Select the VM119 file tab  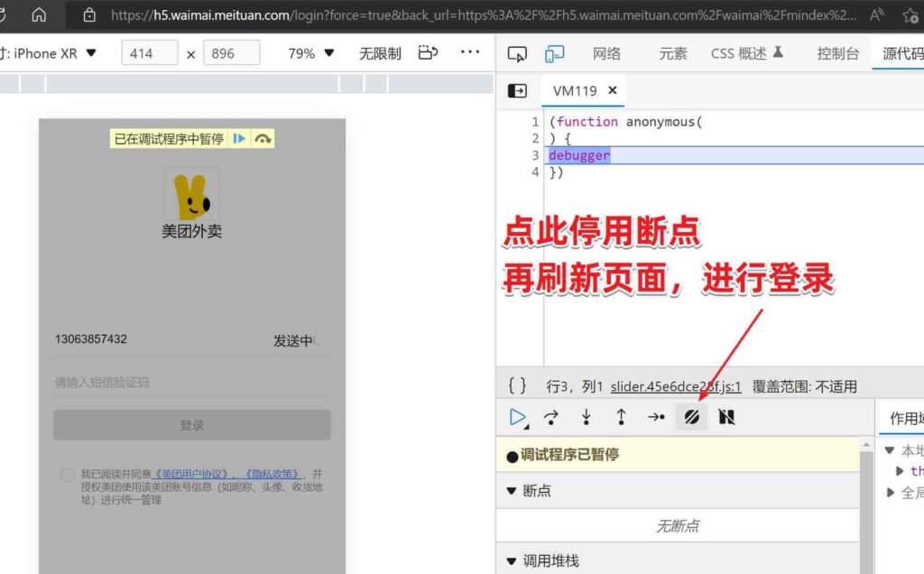(x=575, y=91)
